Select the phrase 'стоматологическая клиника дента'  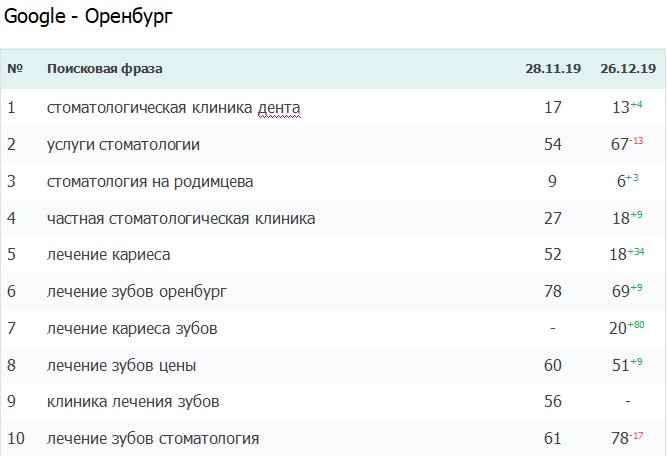(173, 107)
